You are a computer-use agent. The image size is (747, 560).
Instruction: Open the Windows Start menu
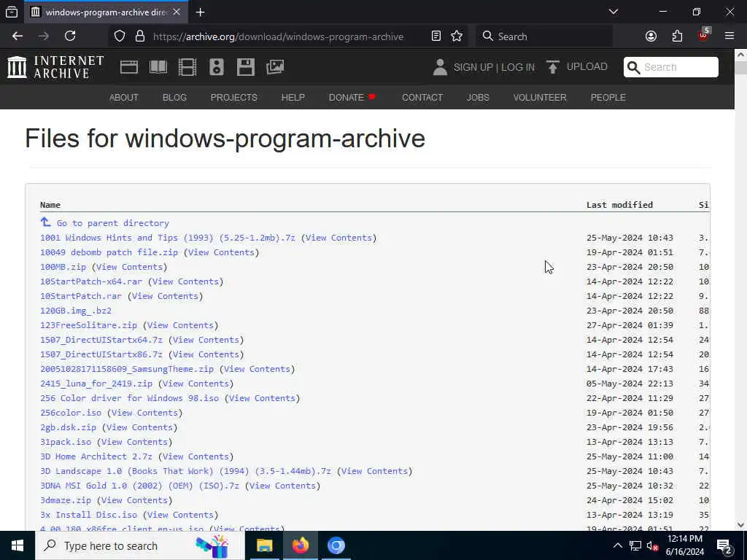pyautogui.click(x=18, y=545)
